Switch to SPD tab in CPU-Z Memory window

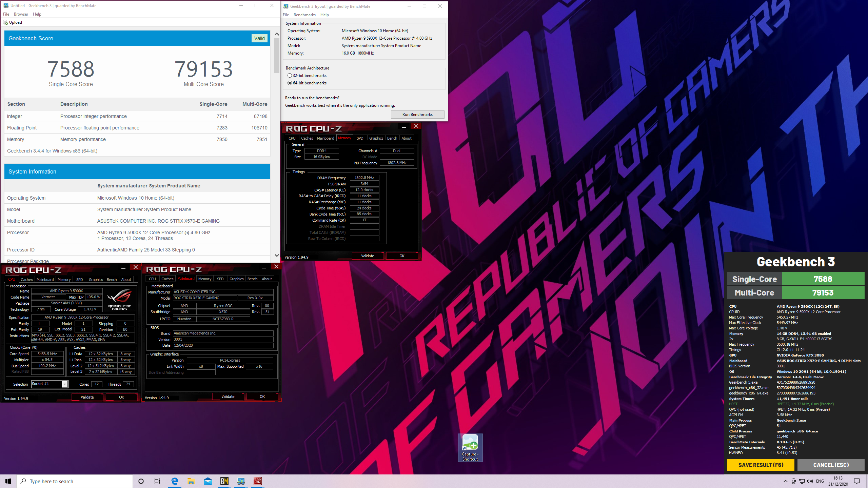click(x=360, y=138)
